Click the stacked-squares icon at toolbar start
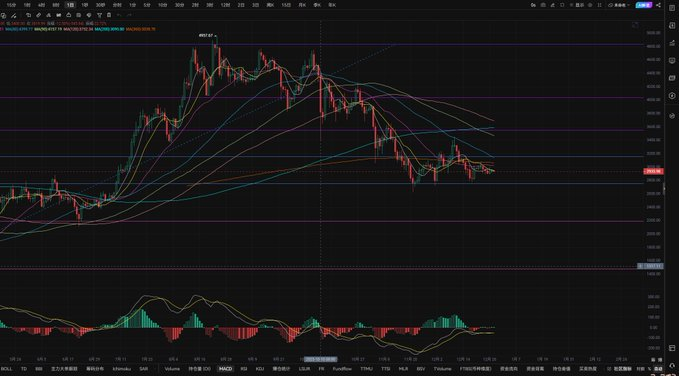Viewport: 679px width, 376px height. point(3,15)
